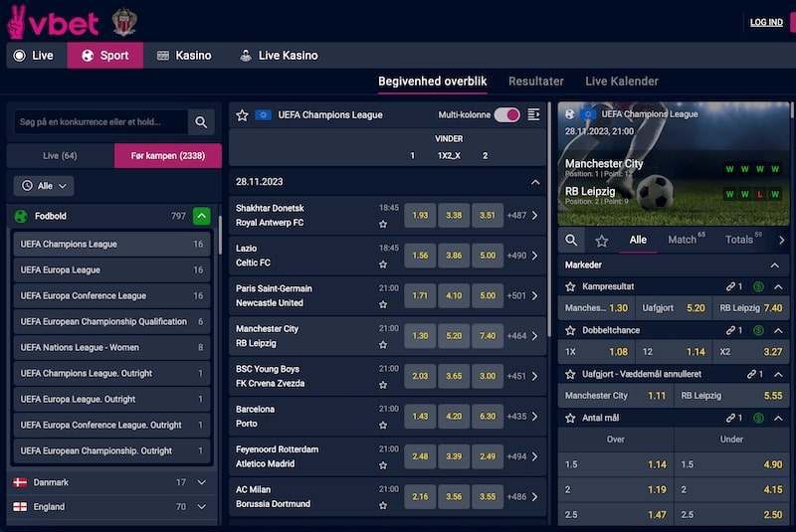Star the Kampresultat market
The image size is (796, 532).
coord(570,287)
